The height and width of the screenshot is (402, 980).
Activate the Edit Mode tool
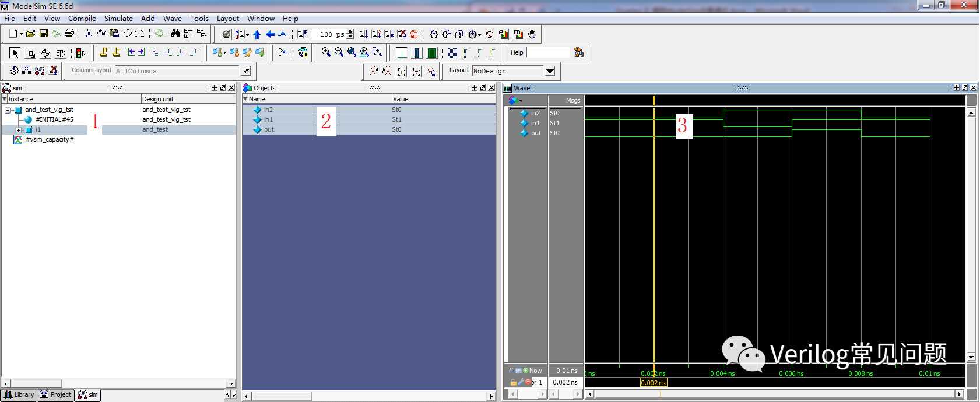[x=61, y=53]
